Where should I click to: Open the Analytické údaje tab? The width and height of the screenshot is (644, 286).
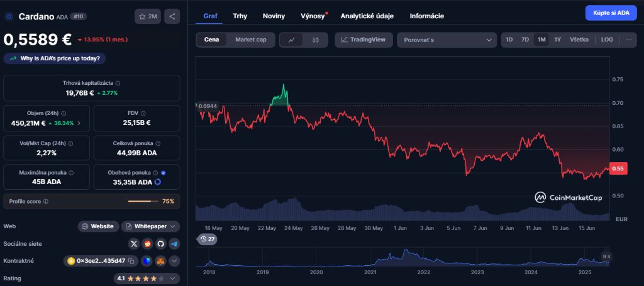click(366, 16)
